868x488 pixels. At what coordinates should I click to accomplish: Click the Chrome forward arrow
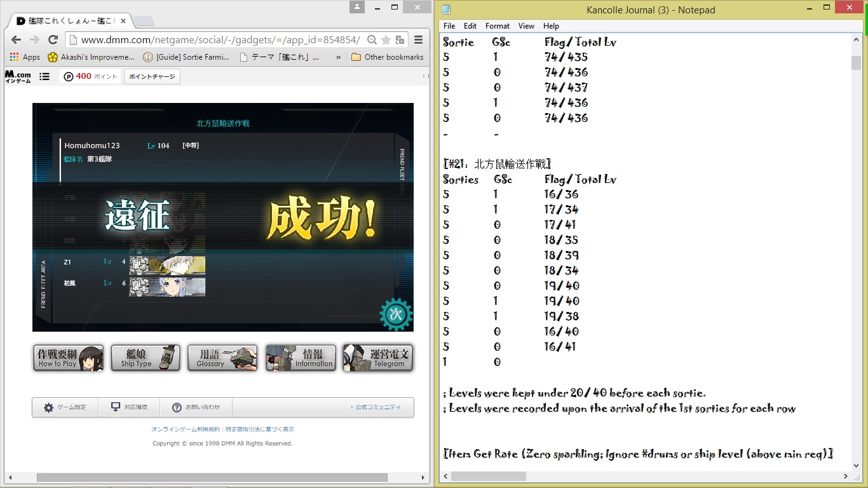point(35,40)
